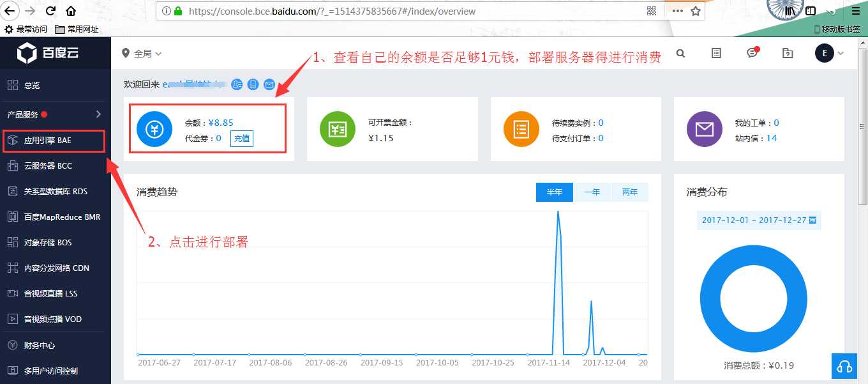The width and height of the screenshot is (868, 384).
Task: Open 内容分发网络 CDN in sidebar
Action: coord(56,268)
